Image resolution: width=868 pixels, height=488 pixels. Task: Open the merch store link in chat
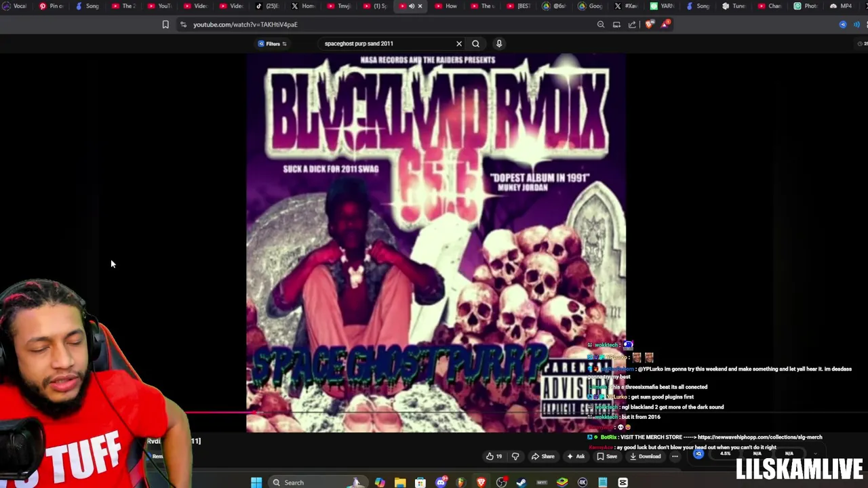(759, 437)
